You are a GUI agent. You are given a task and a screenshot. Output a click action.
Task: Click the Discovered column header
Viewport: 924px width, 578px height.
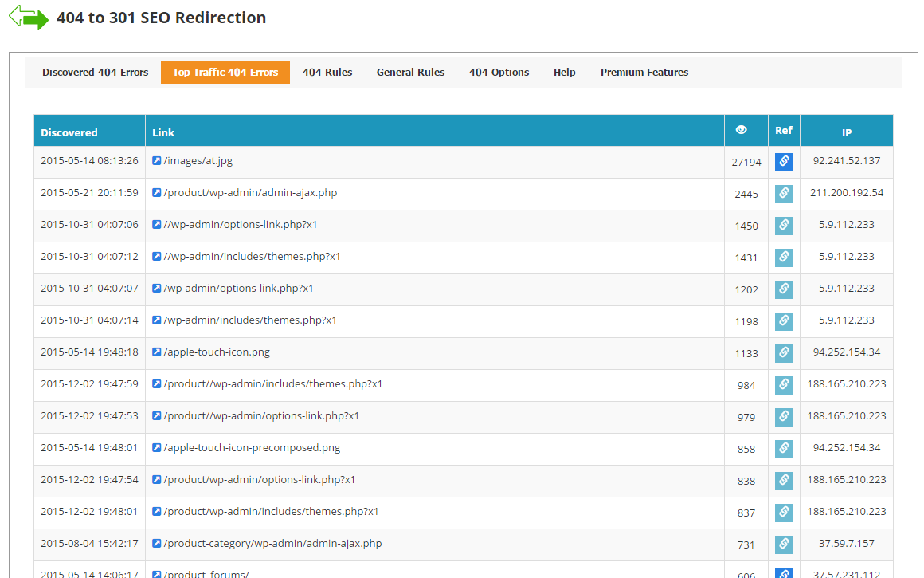69,132
